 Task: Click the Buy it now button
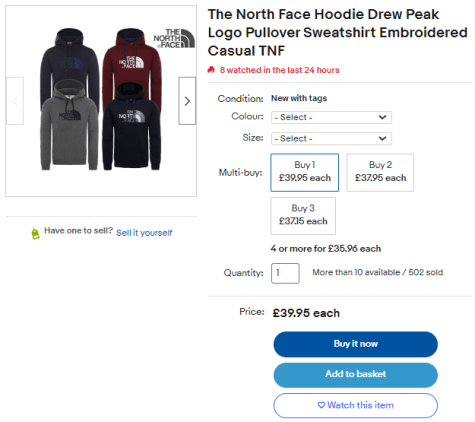(355, 344)
